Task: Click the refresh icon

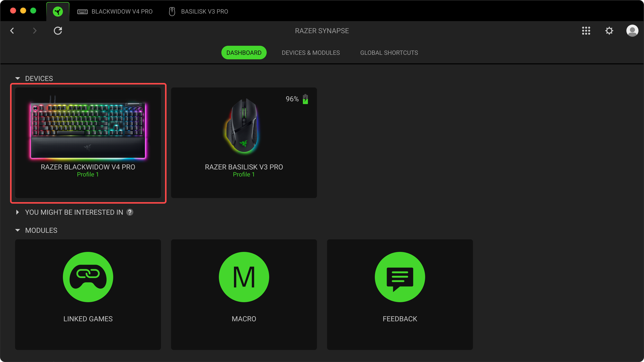Action: click(58, 31)
